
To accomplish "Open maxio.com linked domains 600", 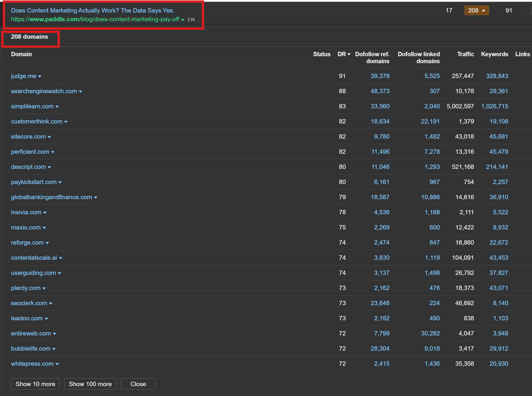I will coord(435,227).
